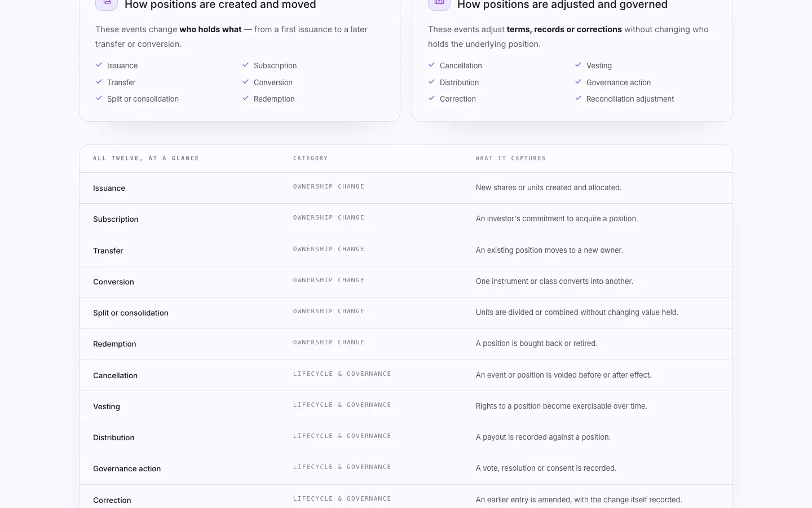Click "An investor's commitment to acquire a position."
Viewport: 812px width, 508px height.
pos(557,218)
